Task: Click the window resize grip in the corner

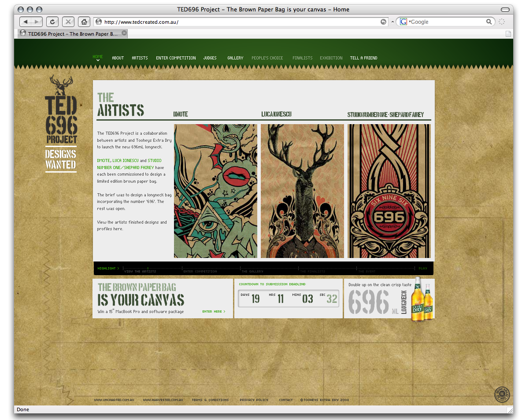Action: click(510, 410)
